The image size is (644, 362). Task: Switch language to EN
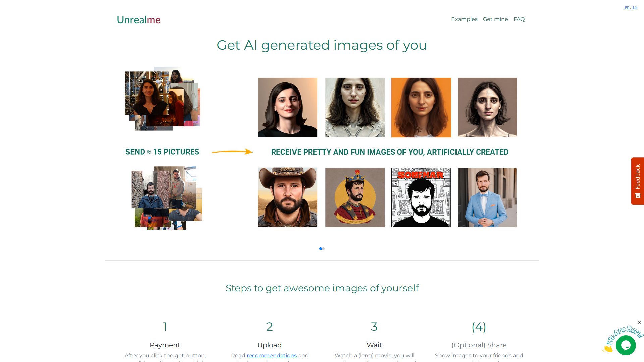click(x=635, y=8)
